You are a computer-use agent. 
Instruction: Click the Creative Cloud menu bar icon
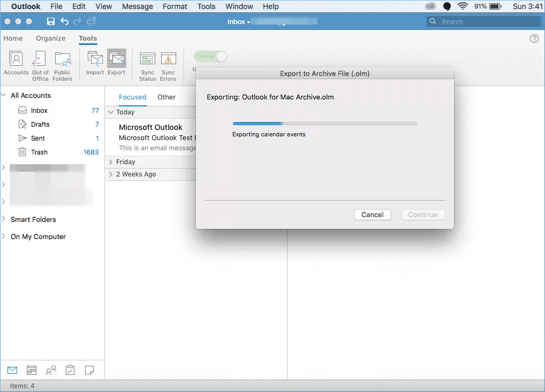tap(430, 6)
